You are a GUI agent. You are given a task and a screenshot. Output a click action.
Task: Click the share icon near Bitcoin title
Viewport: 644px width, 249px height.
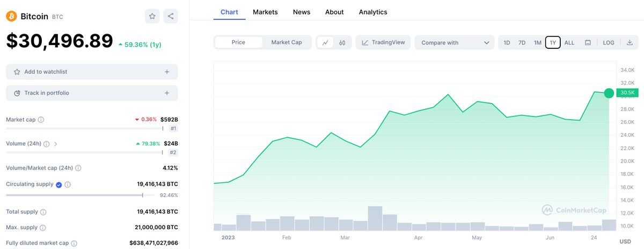coord(171,16)
